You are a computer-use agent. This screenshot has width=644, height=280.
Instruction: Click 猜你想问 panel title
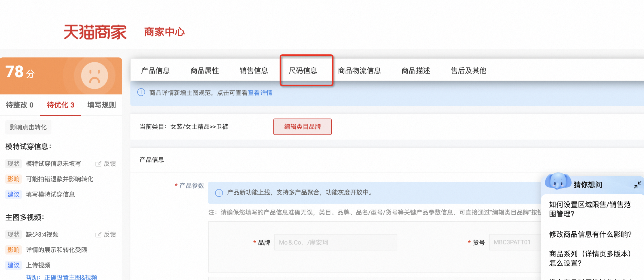[x=588, y=185]
